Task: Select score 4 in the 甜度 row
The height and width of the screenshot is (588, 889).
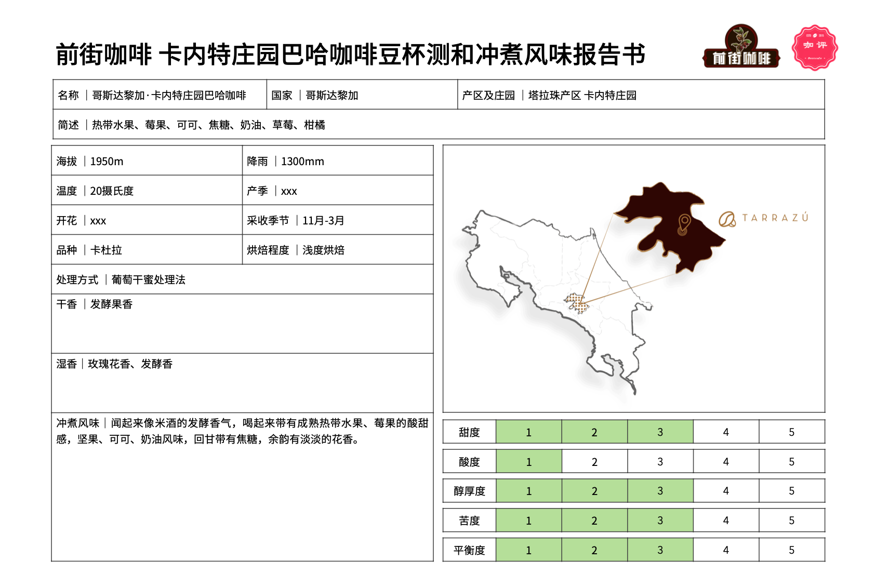Action: click(x=725, y=432)
